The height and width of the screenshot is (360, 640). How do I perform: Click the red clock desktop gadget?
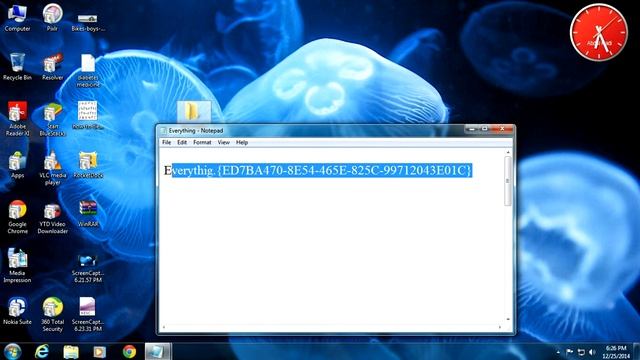tap(599, 32)
